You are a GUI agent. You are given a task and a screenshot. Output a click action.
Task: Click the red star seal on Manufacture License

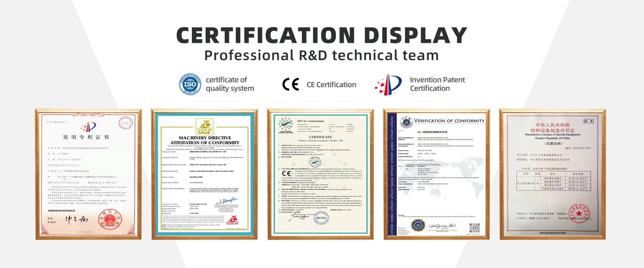(579, 213)
